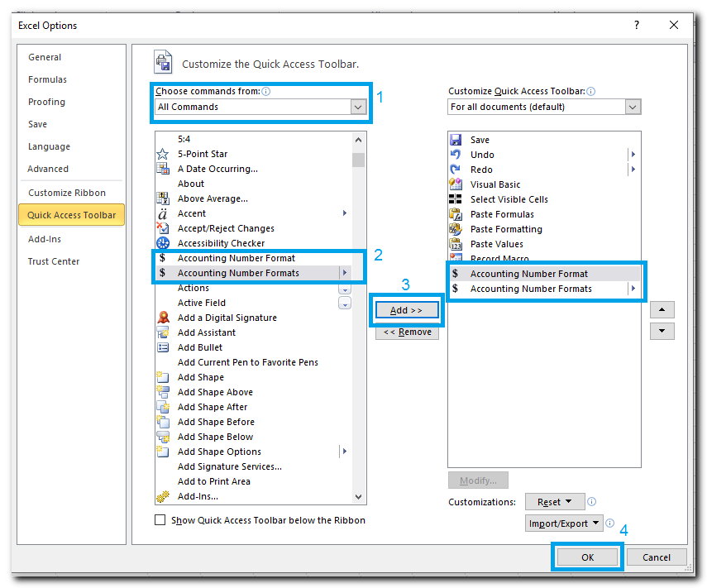707x588 pixels.
Task: Click the Add a Digital Signature icon
Action: click(x=162, y=318)
